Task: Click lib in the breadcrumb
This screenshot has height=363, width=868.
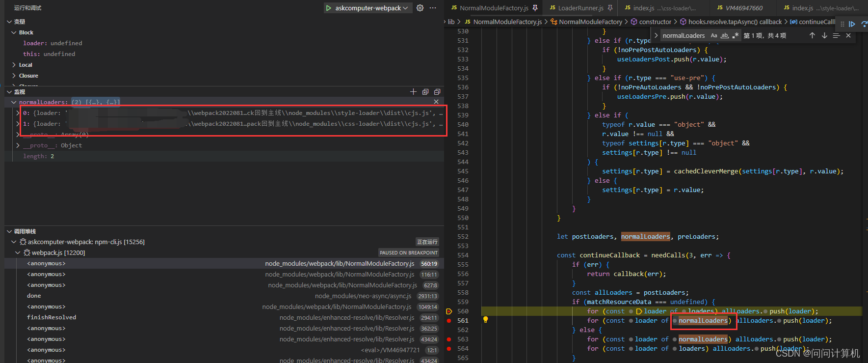Action: pyautogui.click(x=451, y=22)
